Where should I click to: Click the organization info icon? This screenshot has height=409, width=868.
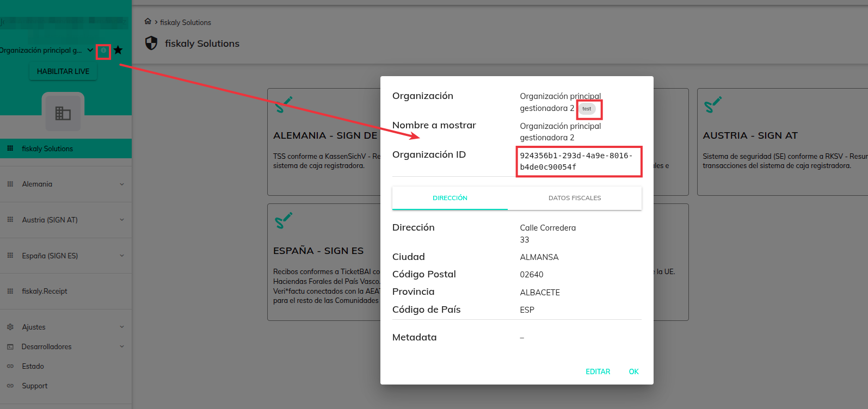[103, 51]
